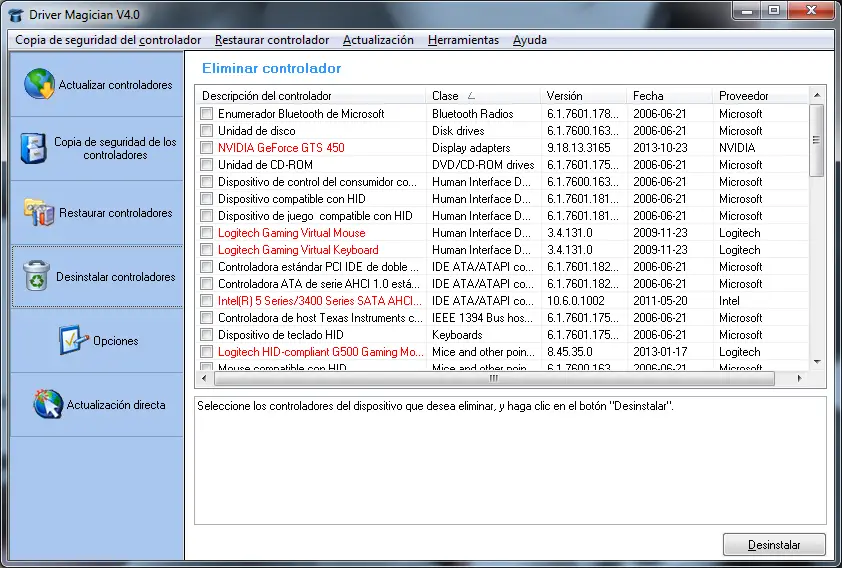The width and height of the screenshot is (842, 569).
Task: Sort list by Proveedor column header
Action: point(760,96)
